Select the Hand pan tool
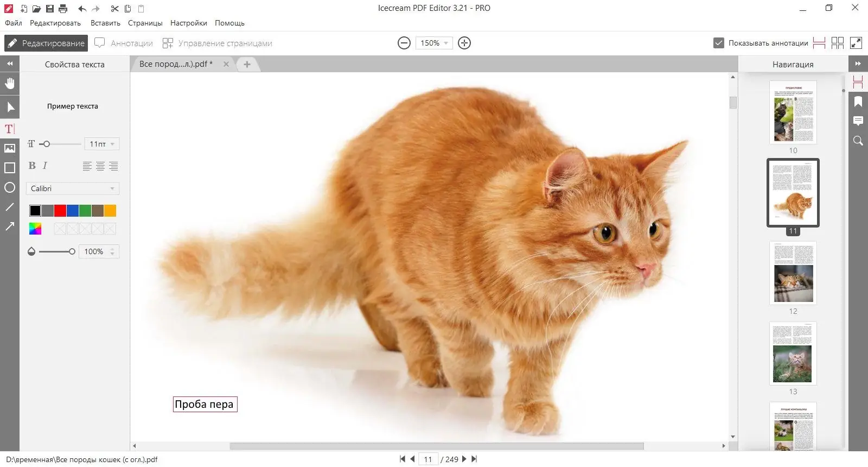This screenshot has height=467, width=868. (10, 84)
